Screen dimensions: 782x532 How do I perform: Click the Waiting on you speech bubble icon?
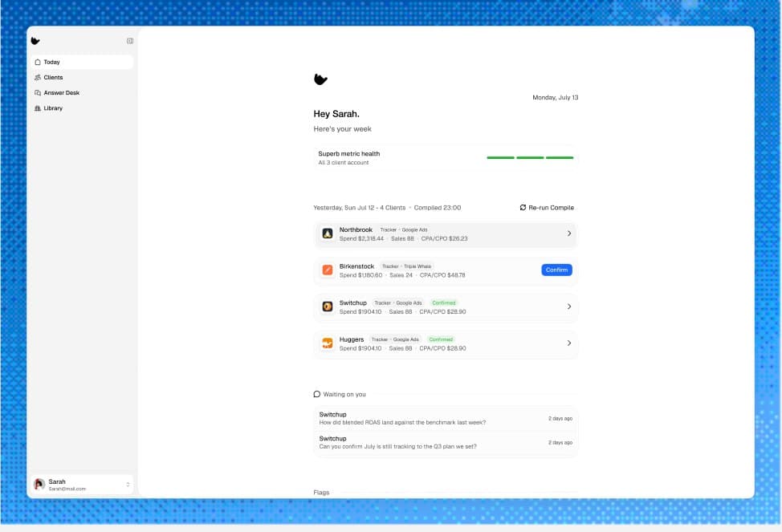pyautogui.click(x=316, y=394)
